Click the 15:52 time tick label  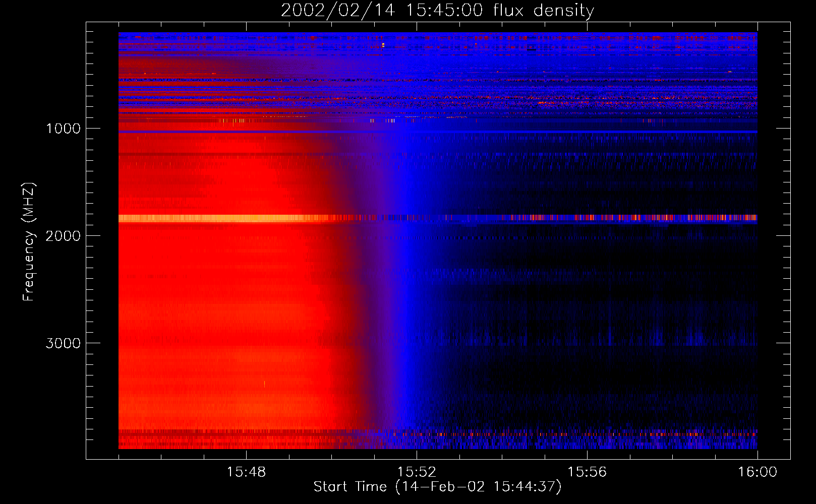coord(417,472)
